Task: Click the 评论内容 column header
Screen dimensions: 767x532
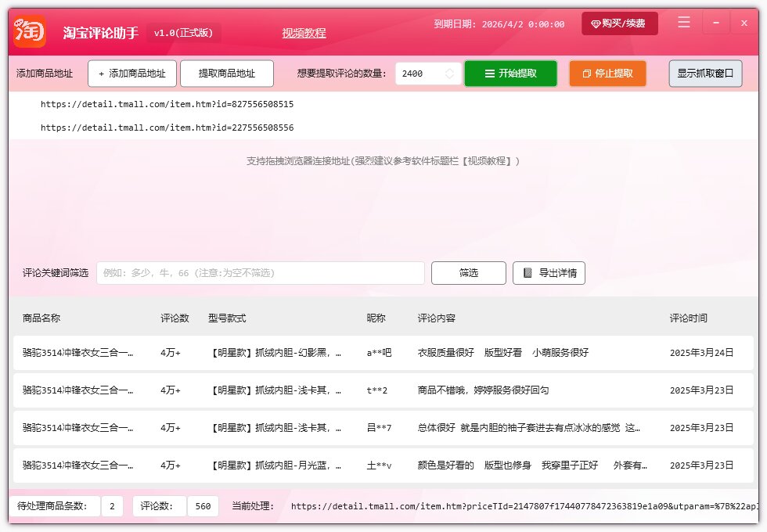Action: (437, 318)
